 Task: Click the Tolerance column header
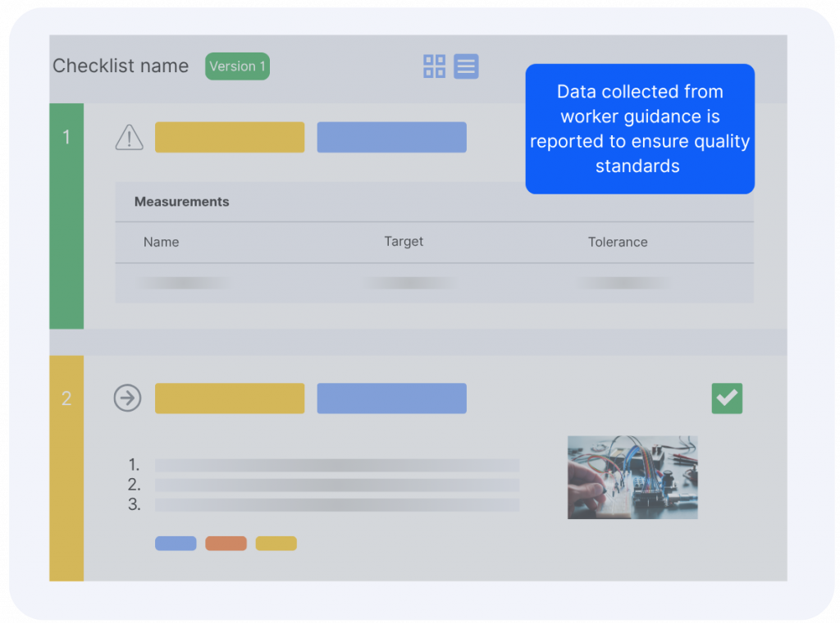(618, 242)
